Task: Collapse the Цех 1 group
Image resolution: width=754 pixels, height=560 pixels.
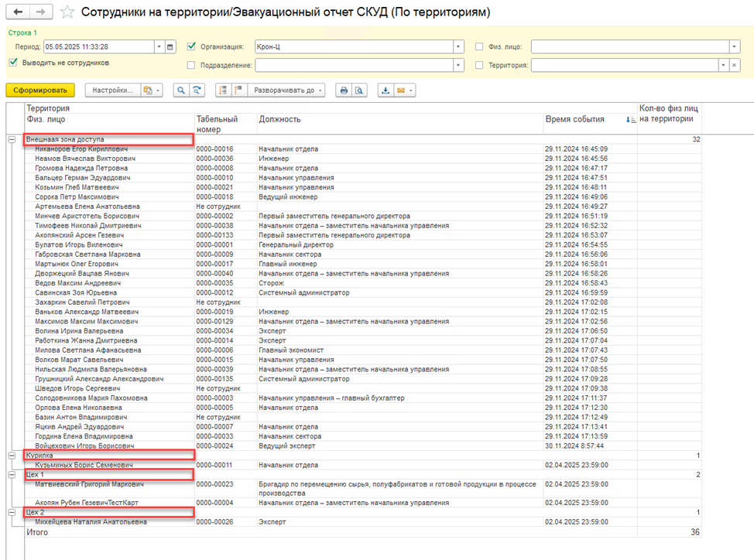Action: (x=12, y=474)
